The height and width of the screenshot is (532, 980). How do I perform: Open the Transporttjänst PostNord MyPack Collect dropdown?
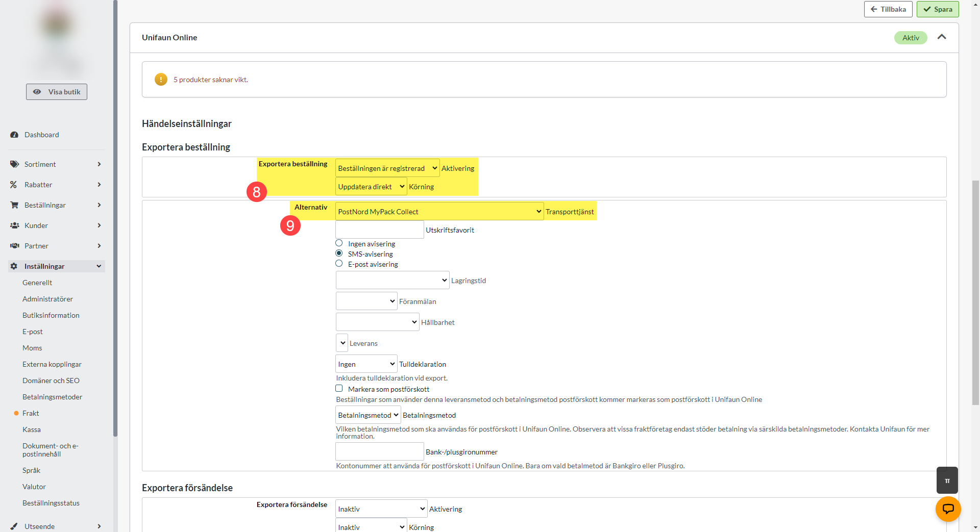(x=439, y=212)
